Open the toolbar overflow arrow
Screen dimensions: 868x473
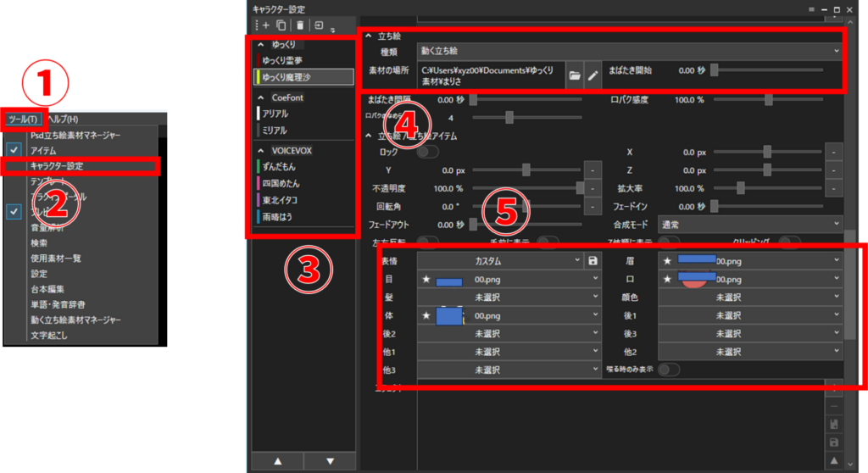pos(332,31)
